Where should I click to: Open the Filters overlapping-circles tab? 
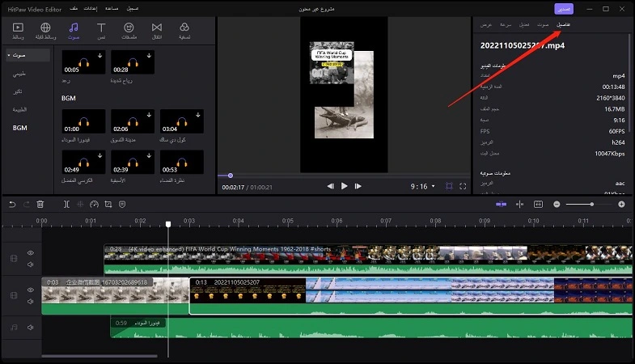[184, 31]
